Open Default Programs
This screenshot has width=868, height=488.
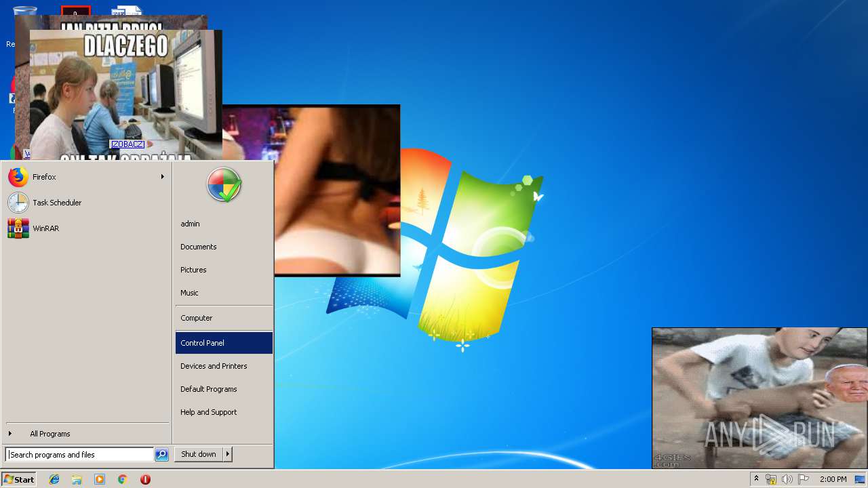click(x=224, y=389)
